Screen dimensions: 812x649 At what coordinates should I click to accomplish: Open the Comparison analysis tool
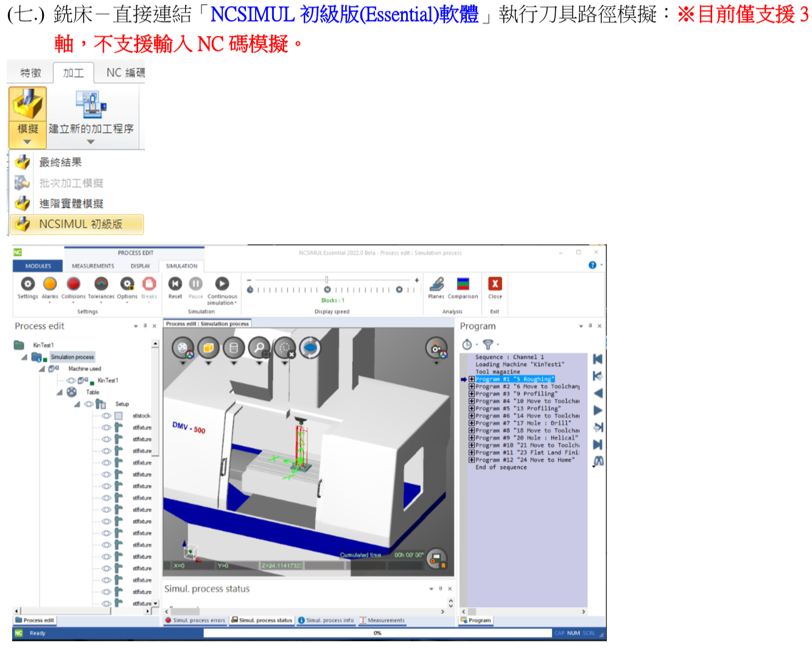click(x=463, y=284)
